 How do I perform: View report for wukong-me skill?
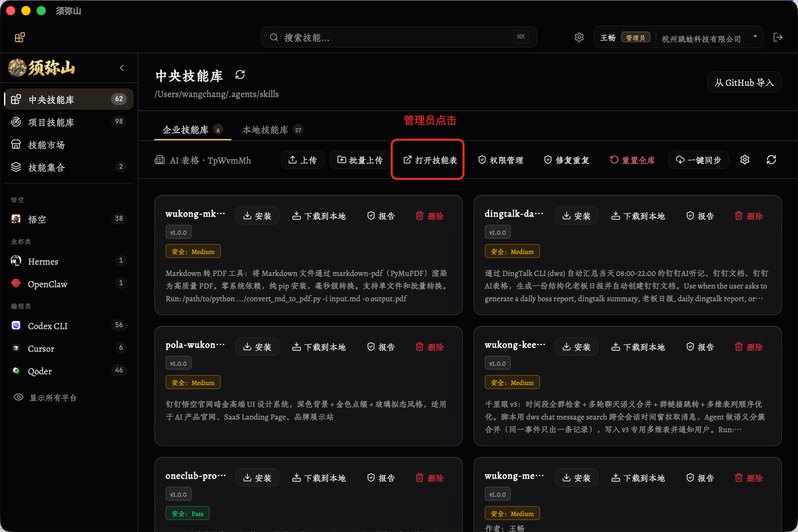tap(700, 478)
